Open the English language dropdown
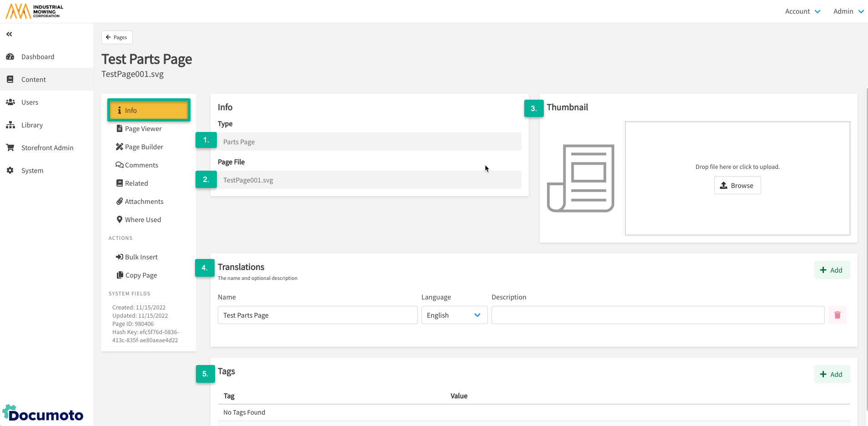868x426 pixels. (x=454, y=315)
